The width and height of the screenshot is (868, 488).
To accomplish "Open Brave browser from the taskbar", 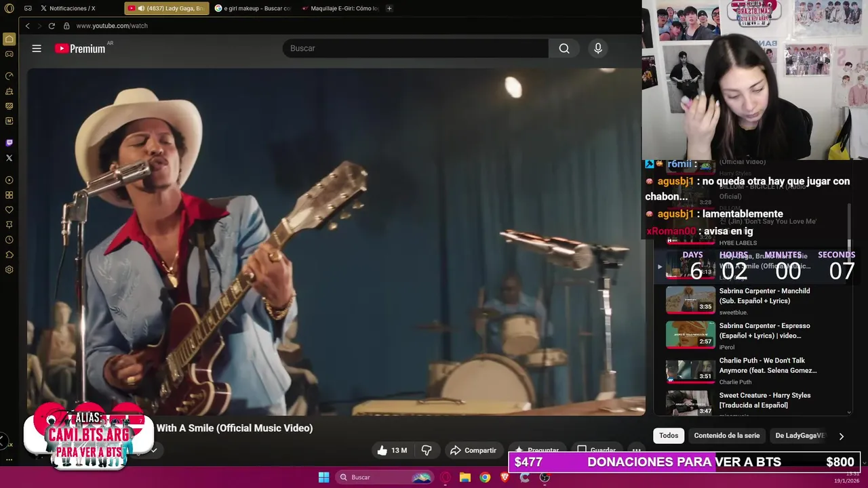I will pyautogui.click(x=505, y=477).
